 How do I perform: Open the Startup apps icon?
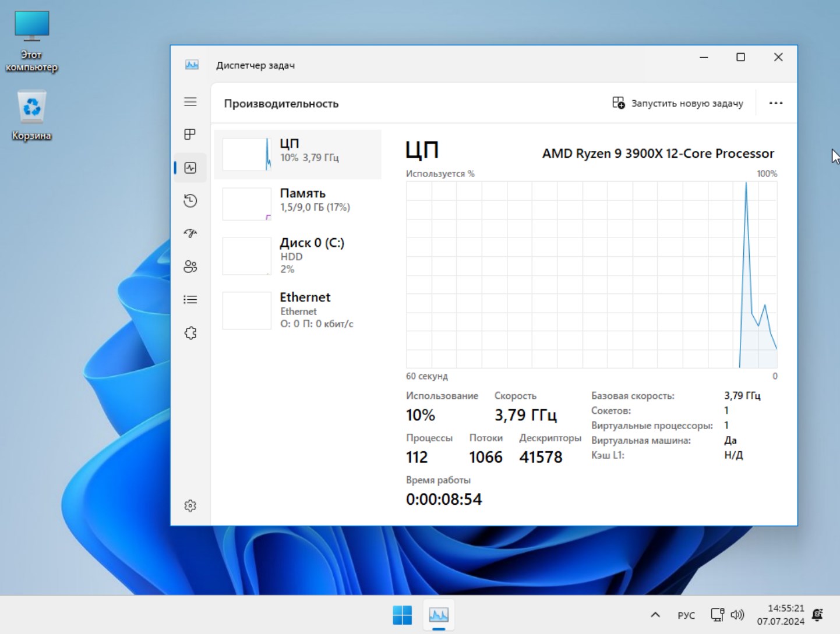pos(190,233)
